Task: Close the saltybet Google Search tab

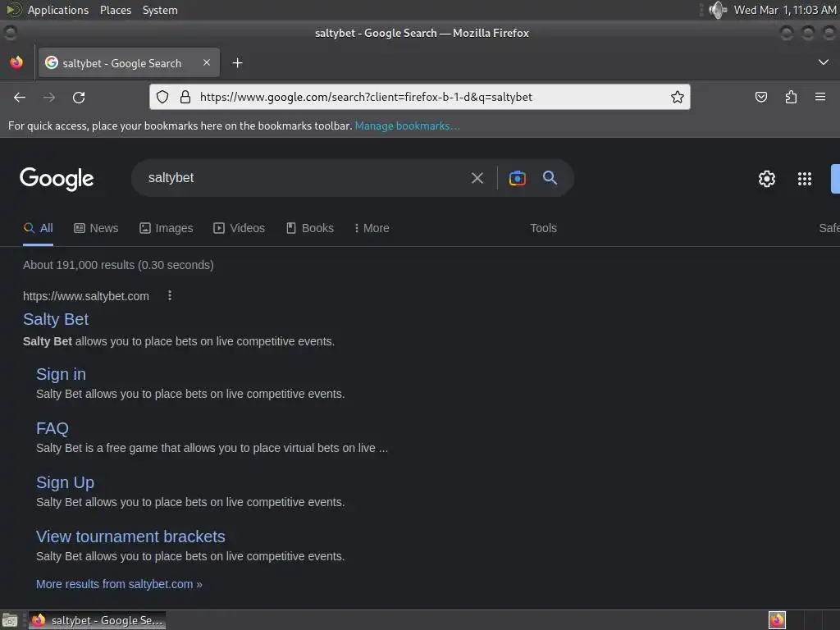Action: pos(207,62)
